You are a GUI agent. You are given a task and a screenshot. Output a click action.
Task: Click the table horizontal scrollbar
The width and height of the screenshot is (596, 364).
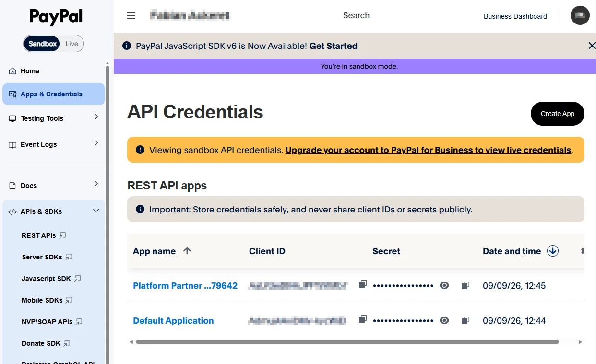(x=347, y=342)
